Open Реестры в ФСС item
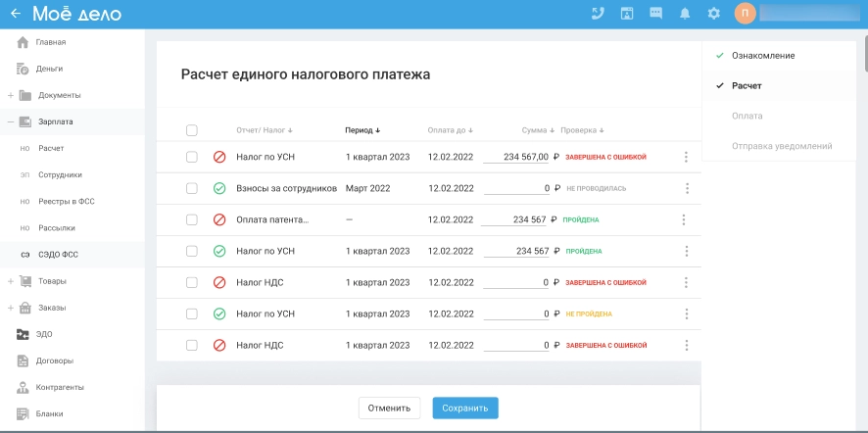This screenshot has width=868, height=433. pos(67,202)
